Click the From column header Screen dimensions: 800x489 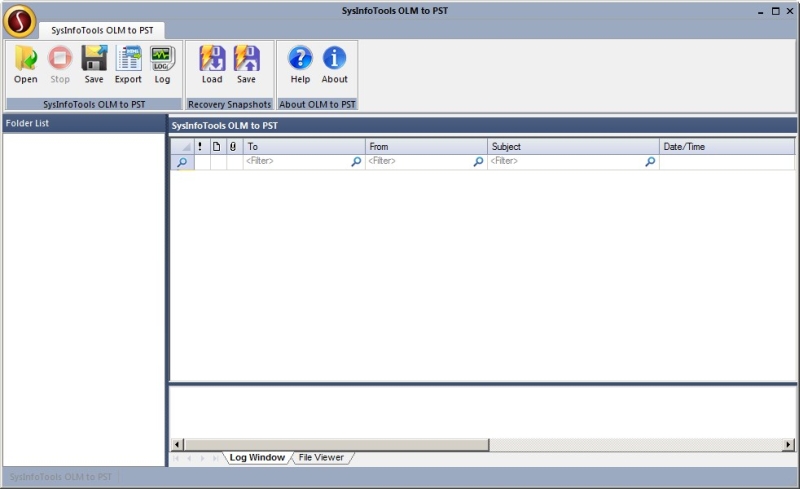tap(426, 146)
